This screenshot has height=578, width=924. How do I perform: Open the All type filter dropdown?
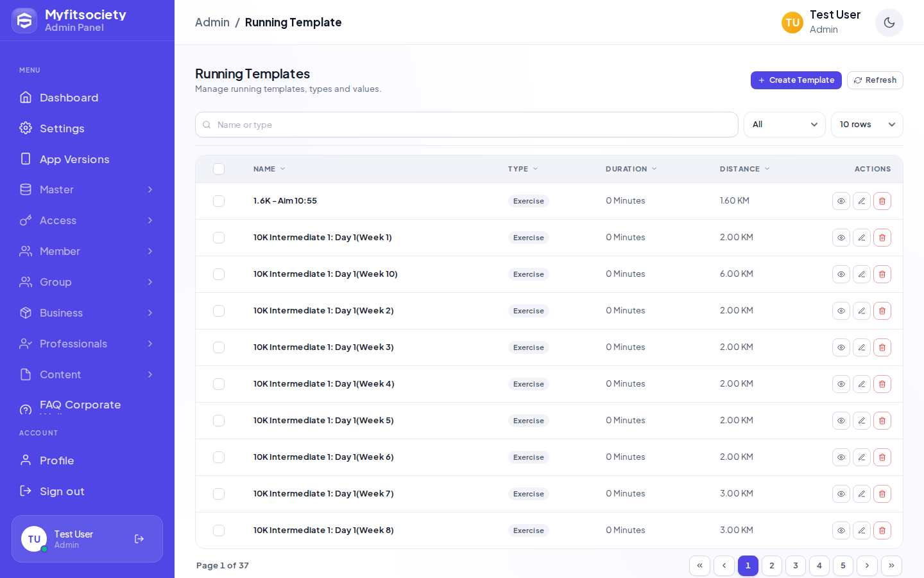point(784,125)
